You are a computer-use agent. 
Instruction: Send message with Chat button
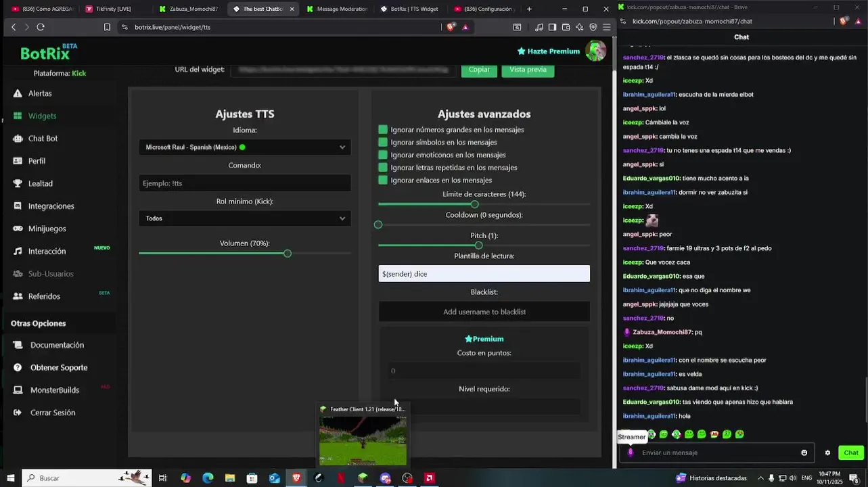tap(851, 453)
